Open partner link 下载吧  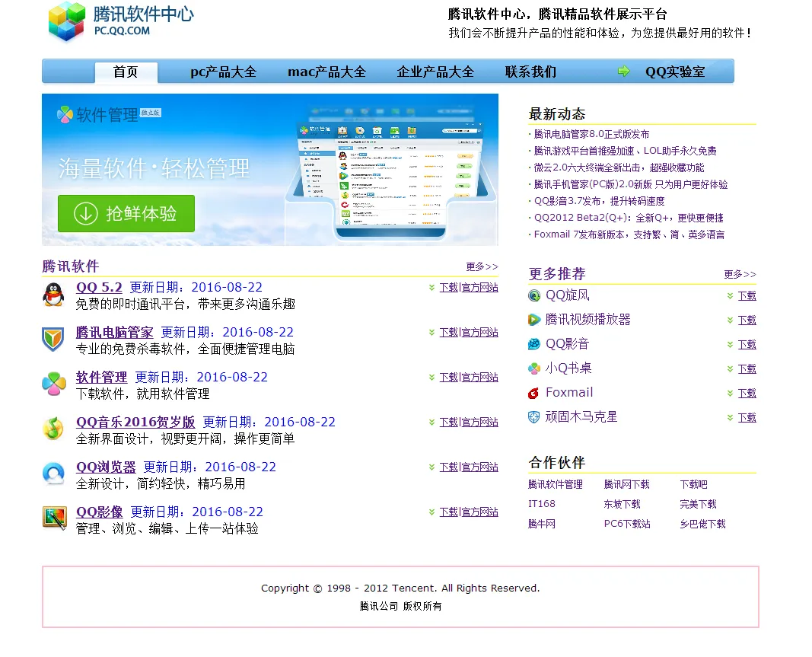[693, 484]
